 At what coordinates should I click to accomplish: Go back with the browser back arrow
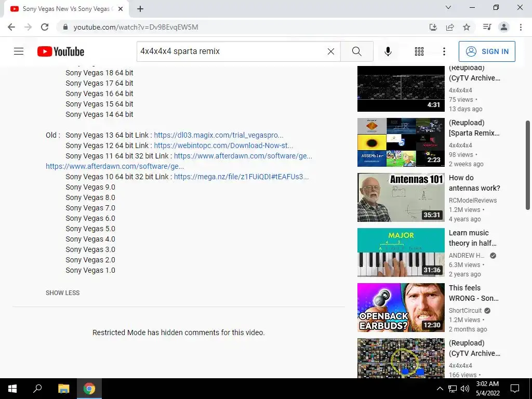11,27
